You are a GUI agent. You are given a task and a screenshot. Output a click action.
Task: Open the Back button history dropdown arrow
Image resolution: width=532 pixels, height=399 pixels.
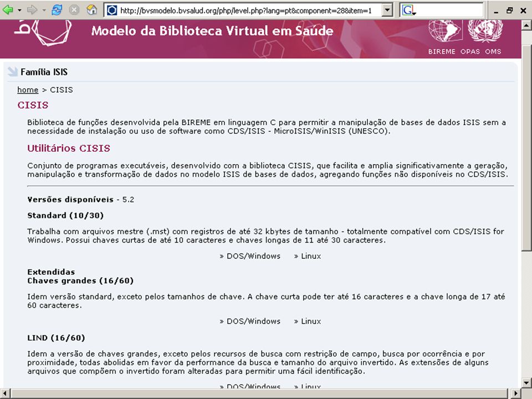pos(19,11)
